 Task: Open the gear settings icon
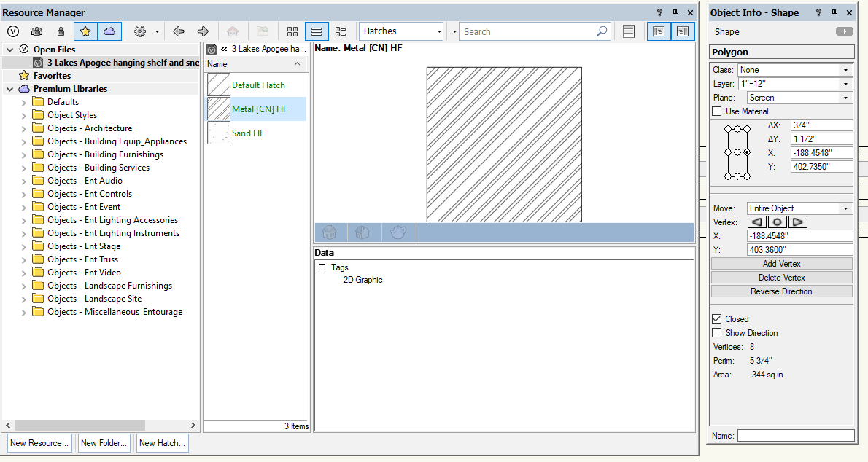click(x=140, y=31)
